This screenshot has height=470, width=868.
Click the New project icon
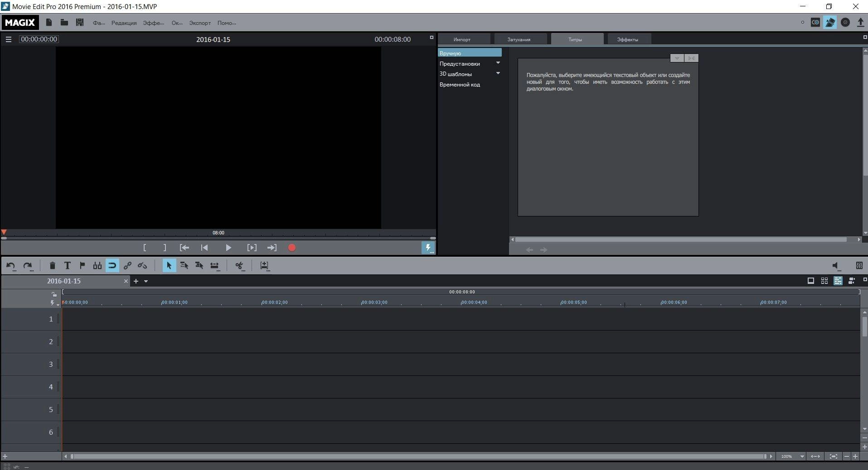49,22
